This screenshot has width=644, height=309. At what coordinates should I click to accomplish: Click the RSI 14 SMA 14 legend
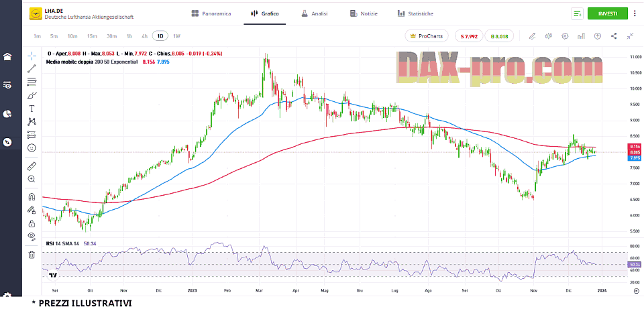[x=64, y=243]
